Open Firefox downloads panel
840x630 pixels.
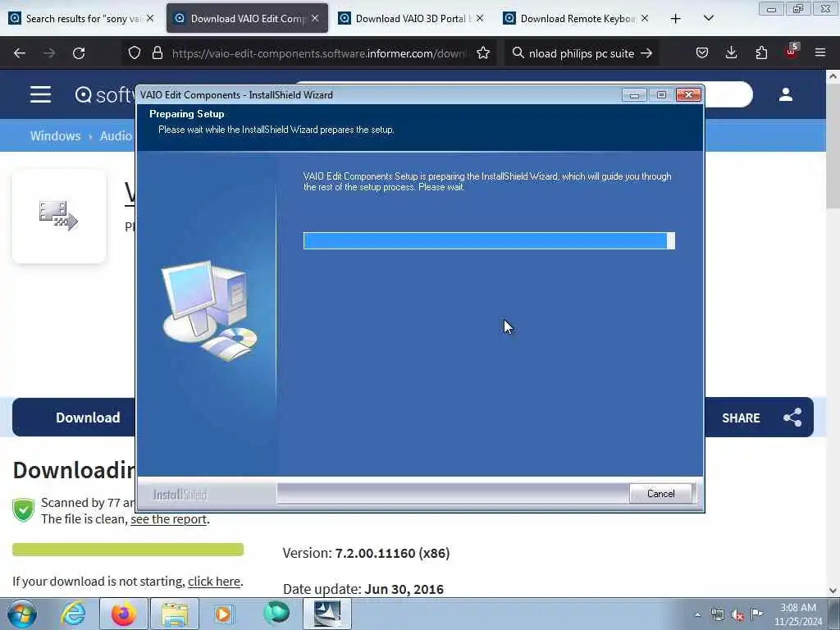731,53
